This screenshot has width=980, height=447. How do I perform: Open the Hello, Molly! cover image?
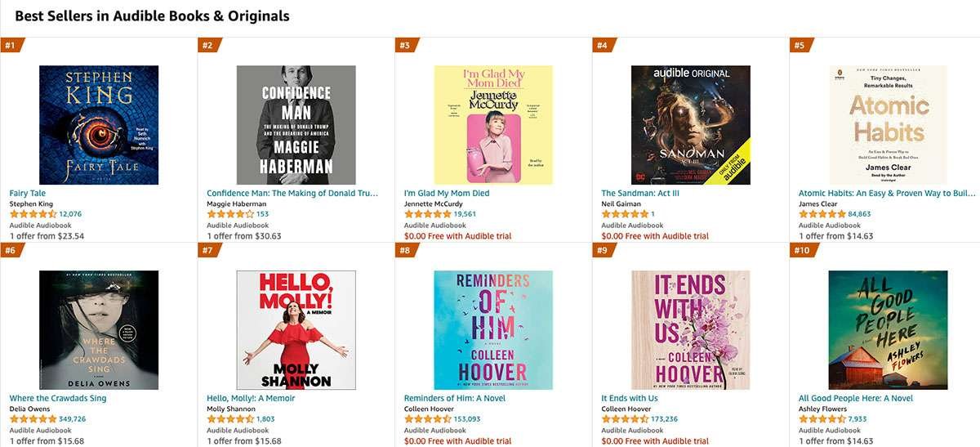pyautogui.click(x=296, y=330)
